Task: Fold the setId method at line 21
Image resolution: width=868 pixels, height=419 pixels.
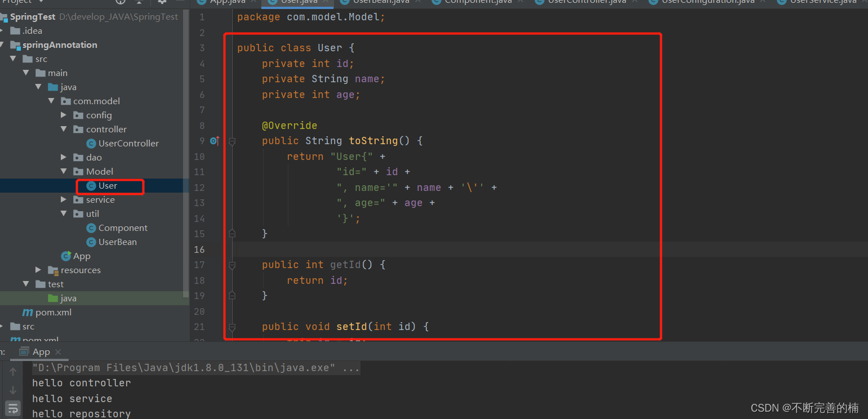Action: coord(232,327)
